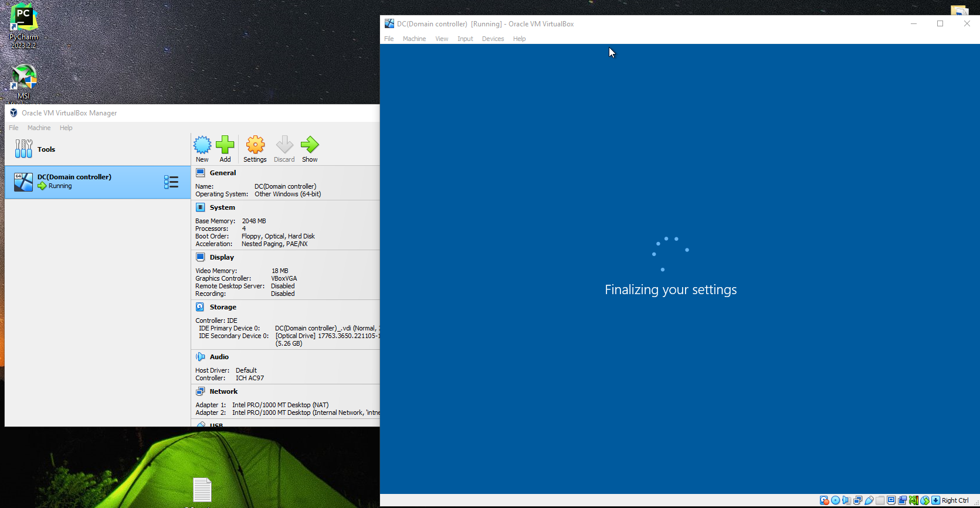
Task: Click the hard disk activity status icon
Action: [x=824, y=500]
